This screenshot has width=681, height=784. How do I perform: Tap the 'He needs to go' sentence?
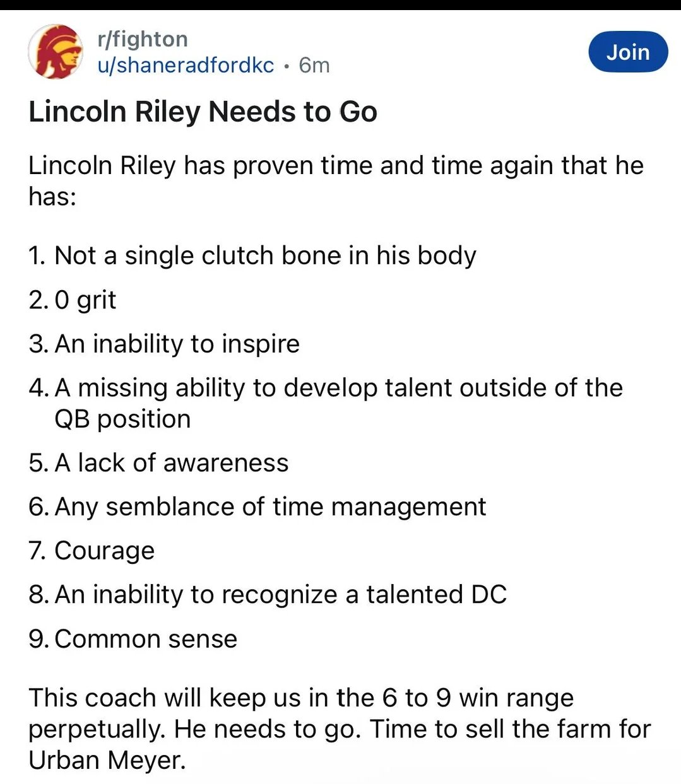(265, 729)
